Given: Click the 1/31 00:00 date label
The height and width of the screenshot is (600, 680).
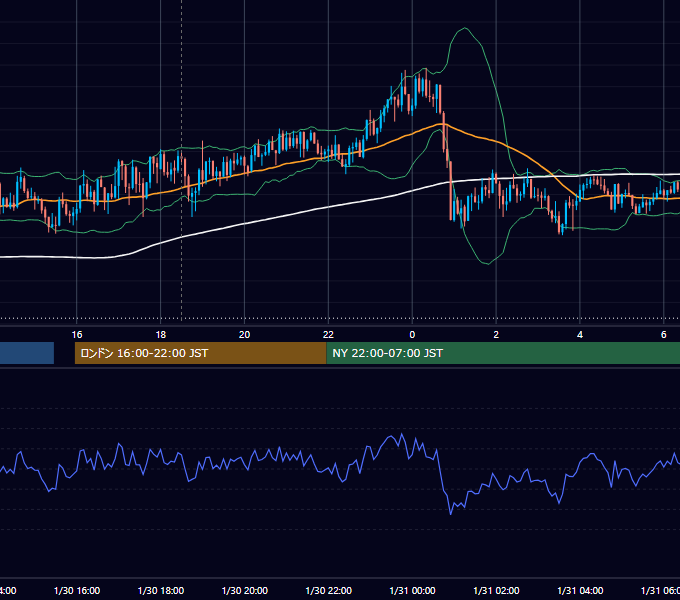Looking at the screenshot, I should point(412,591).
